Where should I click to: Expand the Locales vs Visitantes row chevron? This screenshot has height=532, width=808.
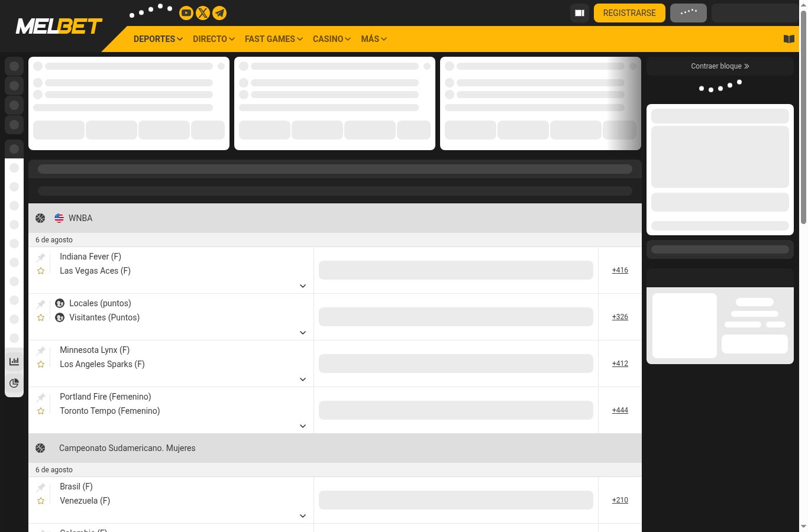[303, 333]
